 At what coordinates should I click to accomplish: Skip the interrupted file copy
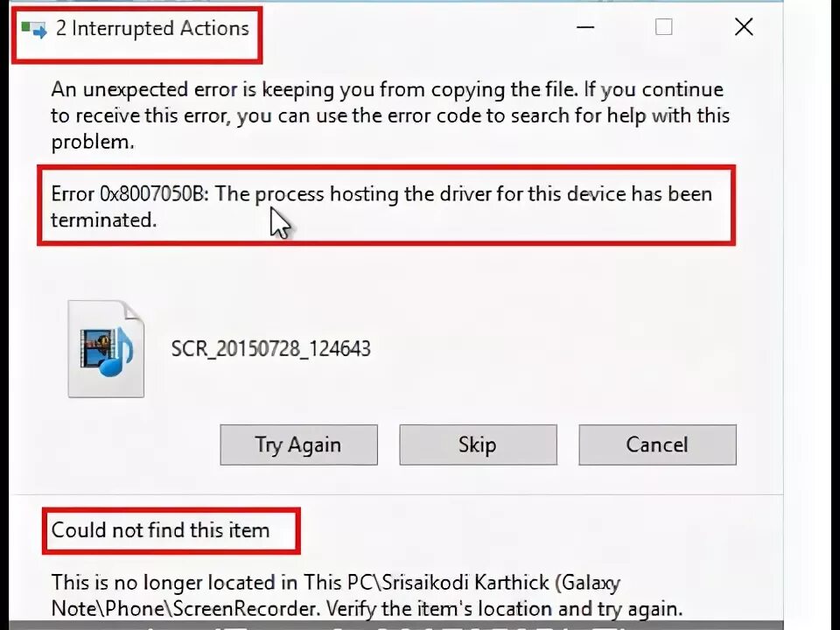coord(478,444)
